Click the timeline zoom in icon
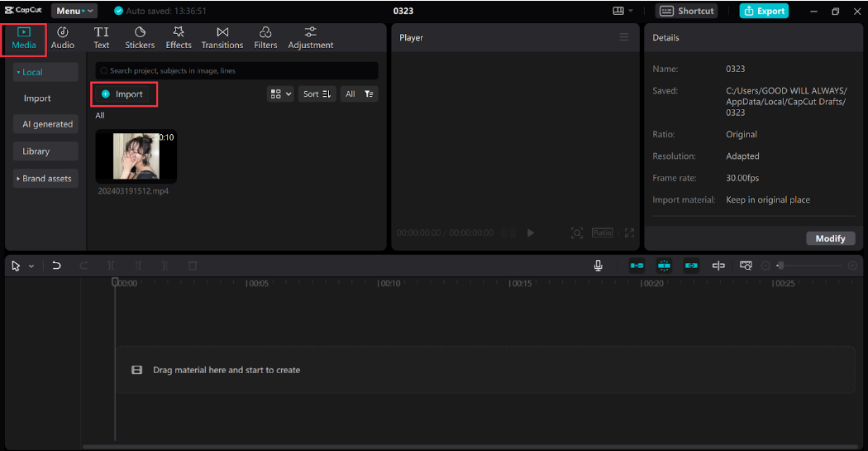 [853, 266]
